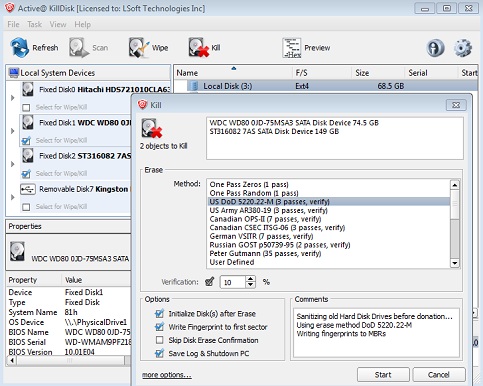This screenshot has height=386, width=483.
Task: Enable Skip Disk Erase Confirmation
Action: (x=160, y=340)
